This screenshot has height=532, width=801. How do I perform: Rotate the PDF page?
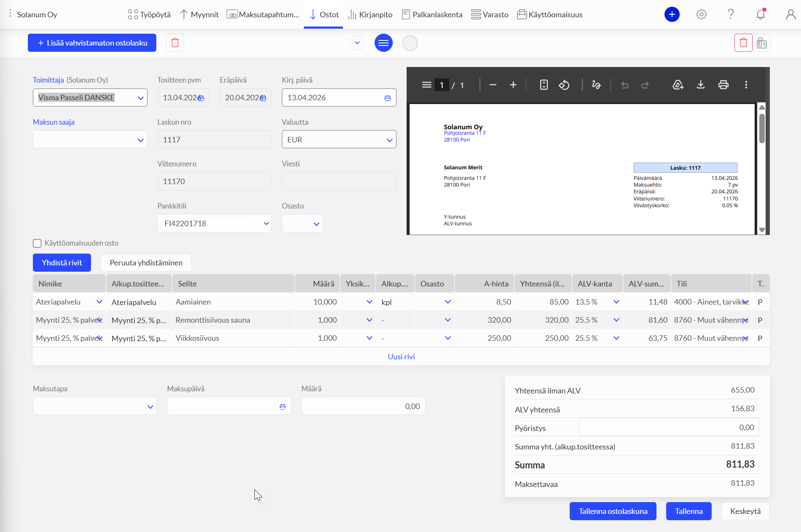click(x=564, y=85)
